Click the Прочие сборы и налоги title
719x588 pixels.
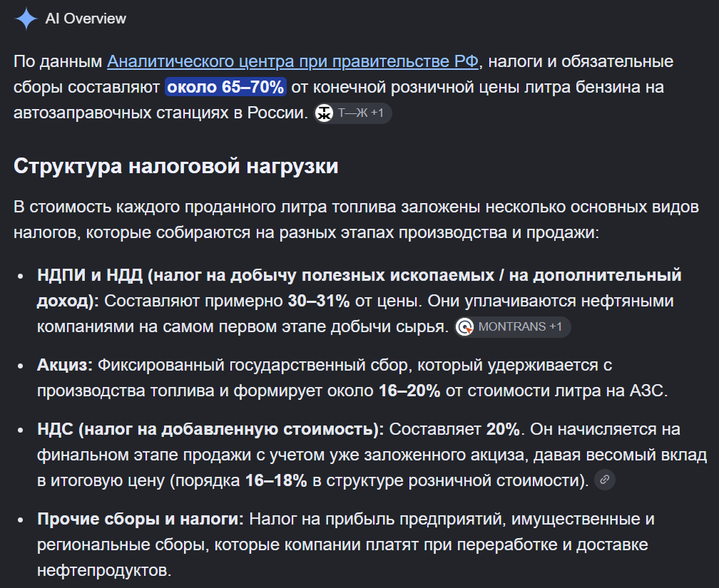point(141,519)
